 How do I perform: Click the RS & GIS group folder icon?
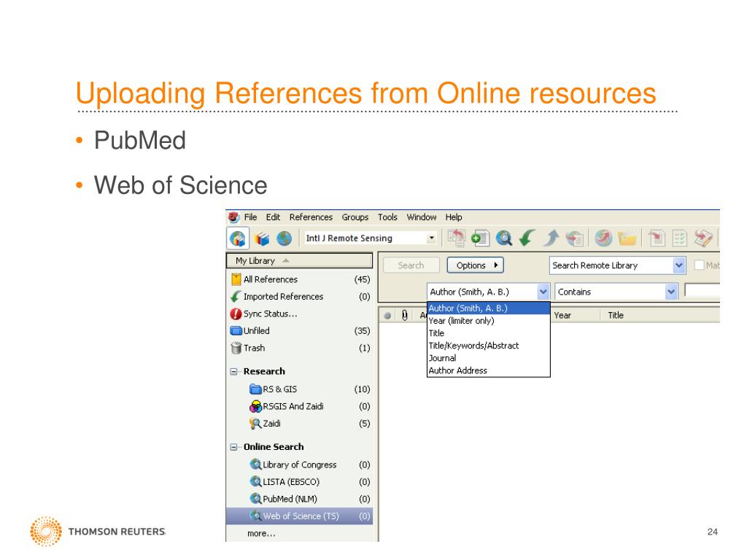(256, 389)
